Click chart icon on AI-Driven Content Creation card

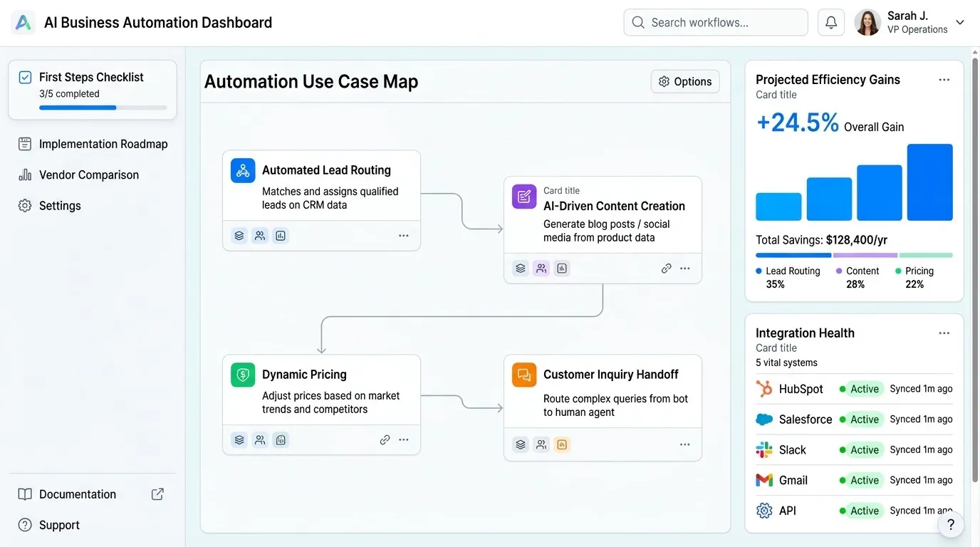[x=562, y=269]
